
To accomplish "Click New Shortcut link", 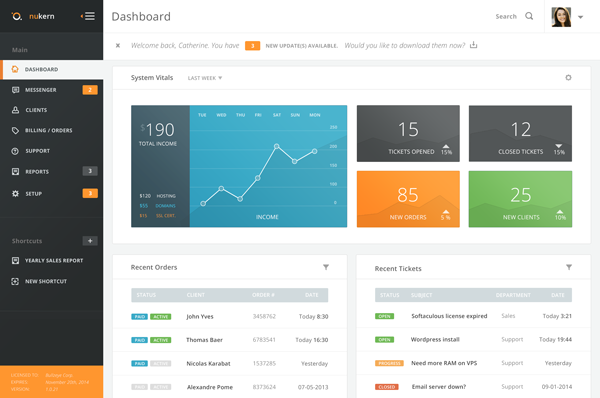I will tap(46, 281).
